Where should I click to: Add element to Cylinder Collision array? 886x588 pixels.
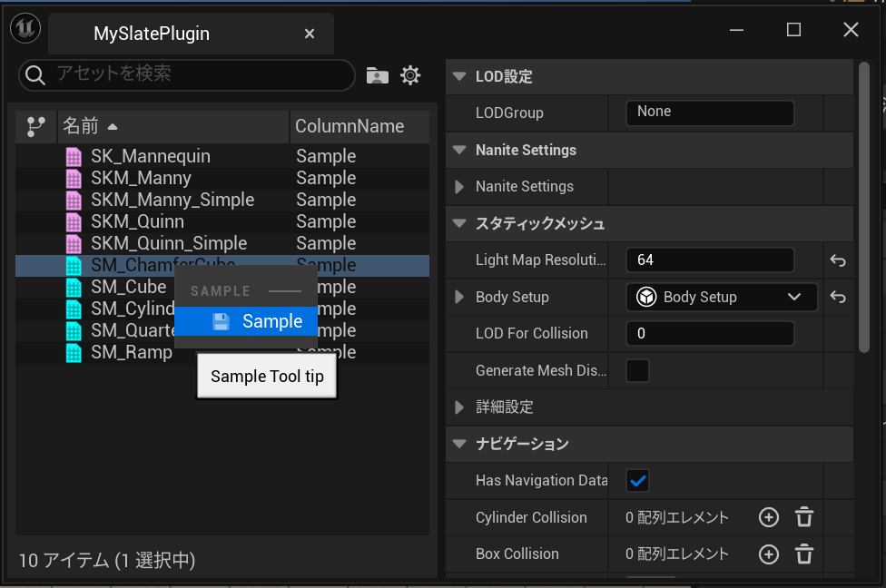769,517
